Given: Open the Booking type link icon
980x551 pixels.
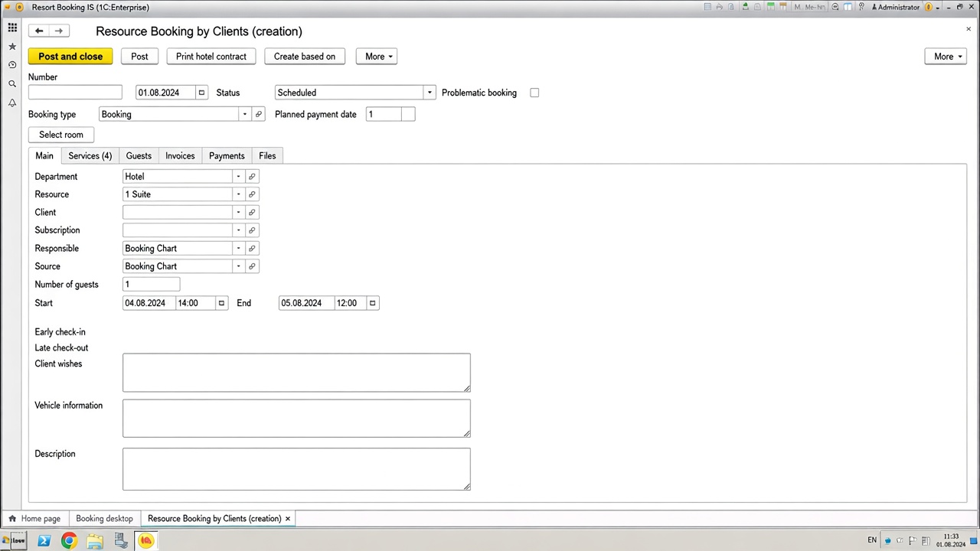Looking at the screenshot, I should (258, 114).
